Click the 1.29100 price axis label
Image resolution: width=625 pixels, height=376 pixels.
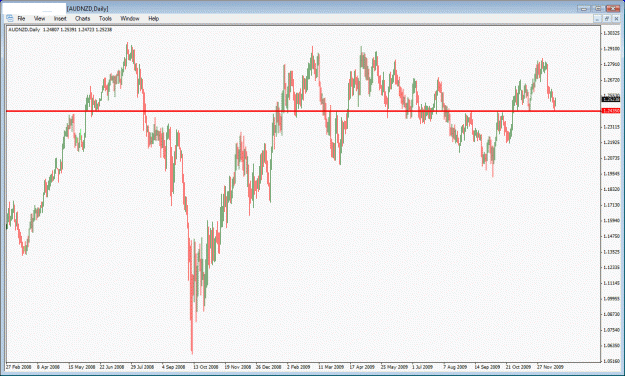pyautogui.click(x=611, y=49)
